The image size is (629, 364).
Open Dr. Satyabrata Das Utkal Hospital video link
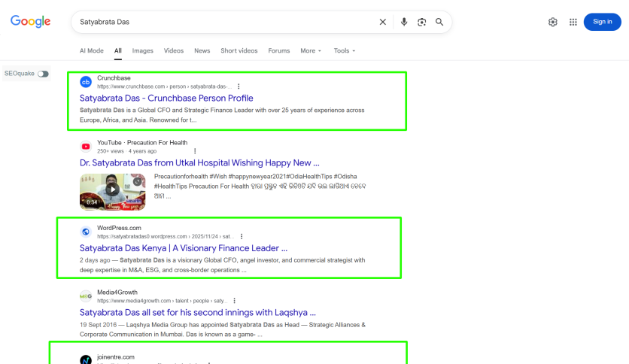pyautogui.click(x=199, y=162)
